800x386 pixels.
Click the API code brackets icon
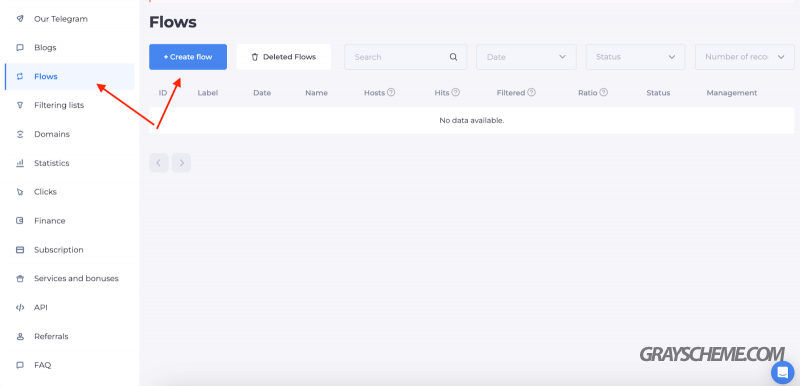pyautogui.click(x=20, y=307)
